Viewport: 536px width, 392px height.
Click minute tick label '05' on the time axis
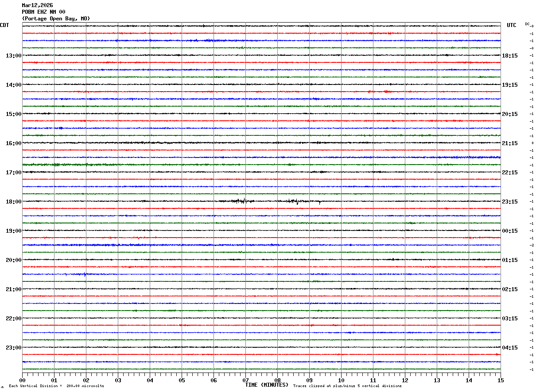tap(182, 380)
